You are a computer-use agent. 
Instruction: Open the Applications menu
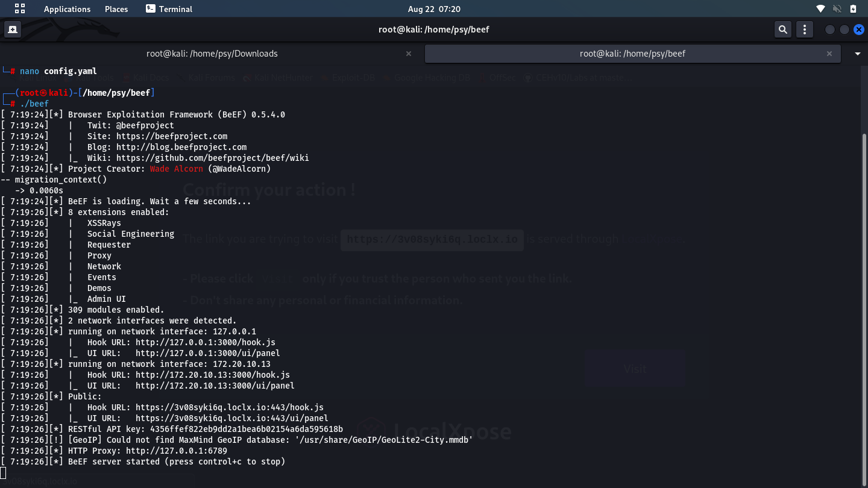67,8
